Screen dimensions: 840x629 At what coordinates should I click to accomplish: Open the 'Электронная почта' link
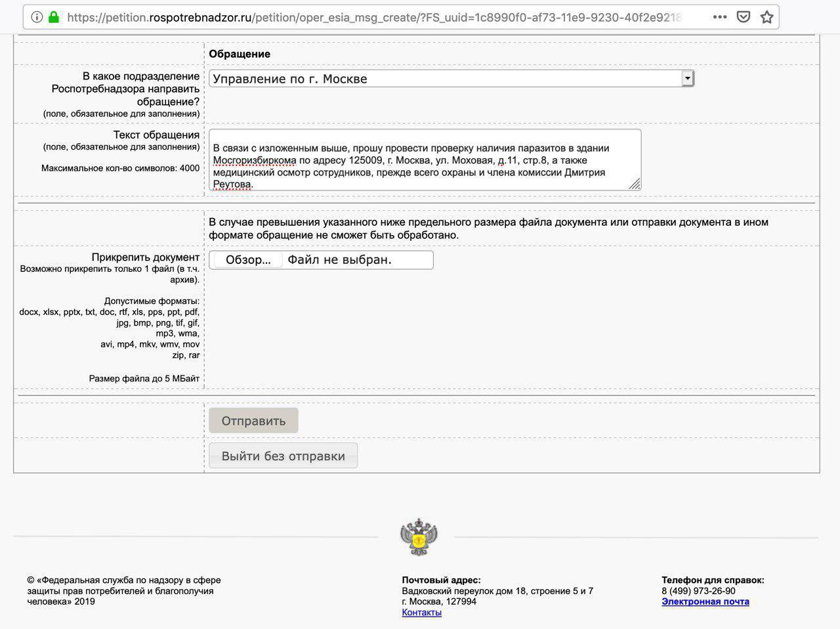pos(705,601)
